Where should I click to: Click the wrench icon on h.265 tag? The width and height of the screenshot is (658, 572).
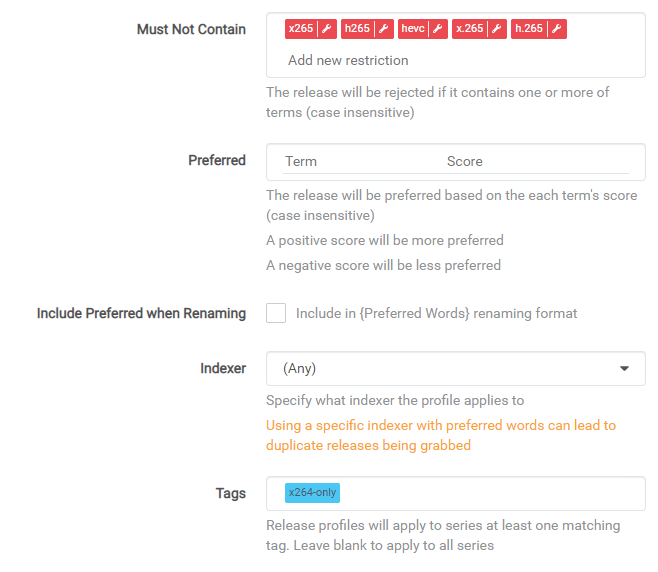click(557, 29)
